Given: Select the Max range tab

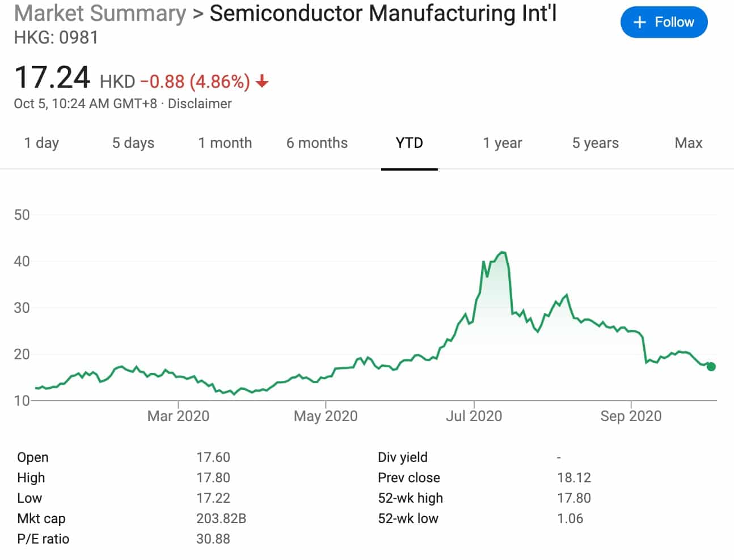Looking at the screenshot, I should 688,143.
